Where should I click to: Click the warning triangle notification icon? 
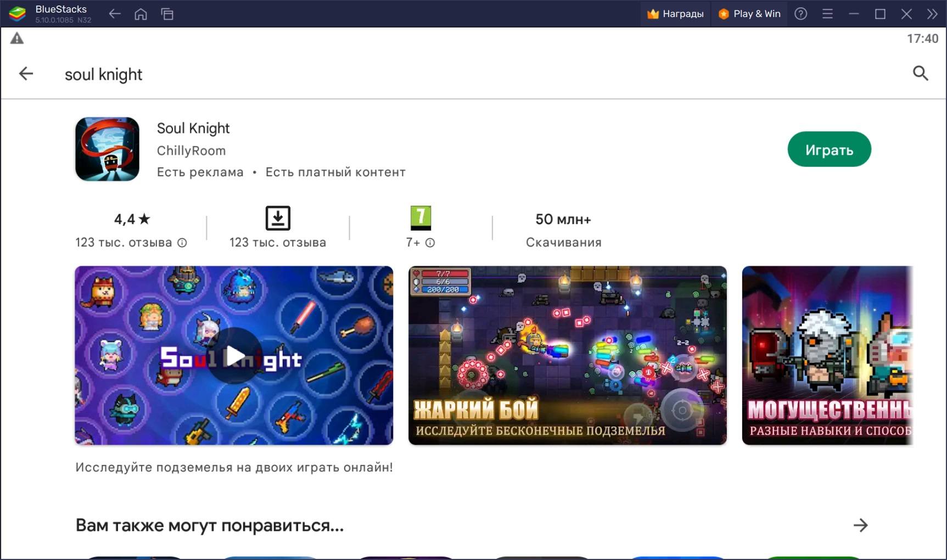point(17,38)
